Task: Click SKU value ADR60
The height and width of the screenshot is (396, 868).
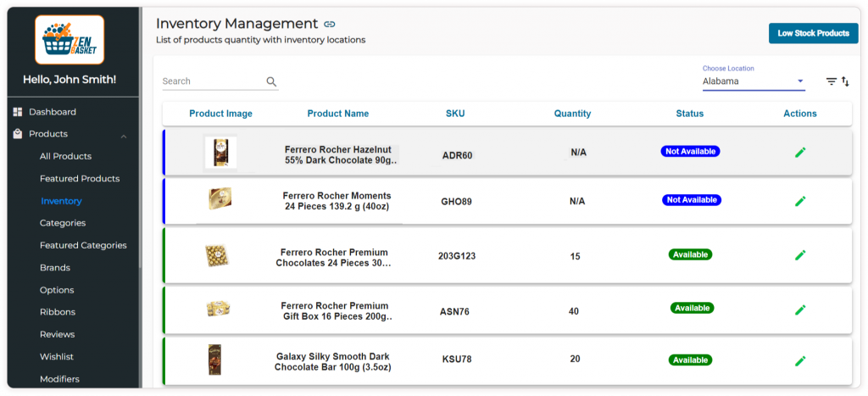Action: point(457,156)
